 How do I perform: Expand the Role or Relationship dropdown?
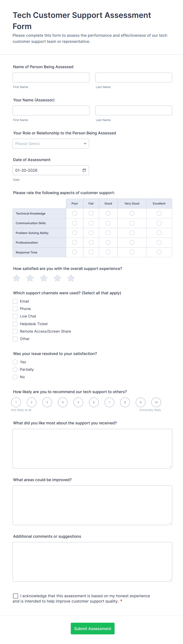click(51, 143)
